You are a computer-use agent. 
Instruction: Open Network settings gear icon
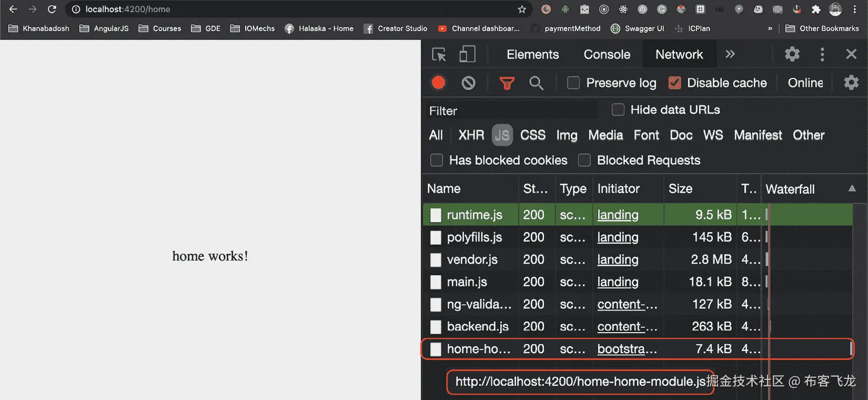851,83
